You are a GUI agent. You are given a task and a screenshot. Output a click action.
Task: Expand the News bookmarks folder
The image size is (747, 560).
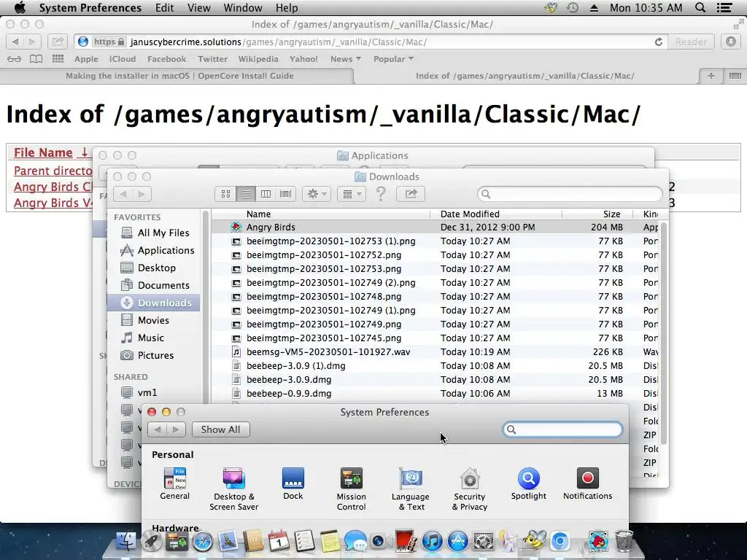coord(345,59)
